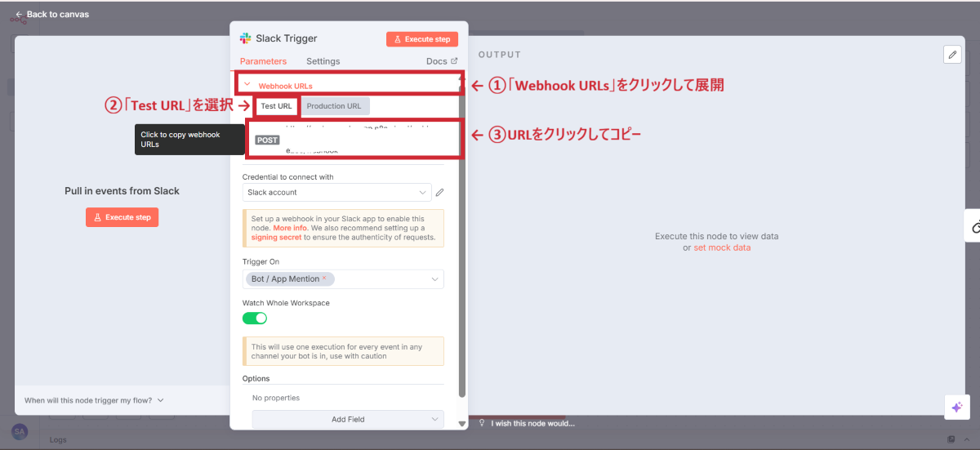980x450 pixels.
Task: Open the AI sparkle assistant button
Action: 956,408
